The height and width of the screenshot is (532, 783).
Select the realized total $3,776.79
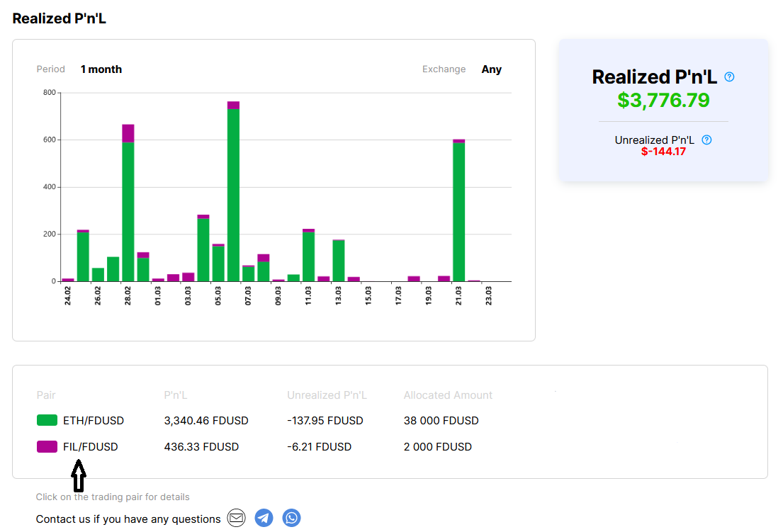coord(663,101)
